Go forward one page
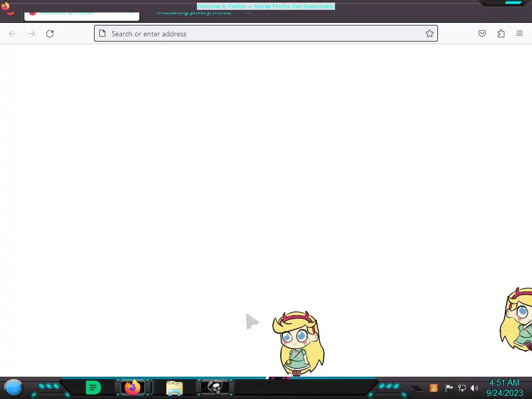The width and height of the screenshot is (532, 399). click(x=31, y=34)
